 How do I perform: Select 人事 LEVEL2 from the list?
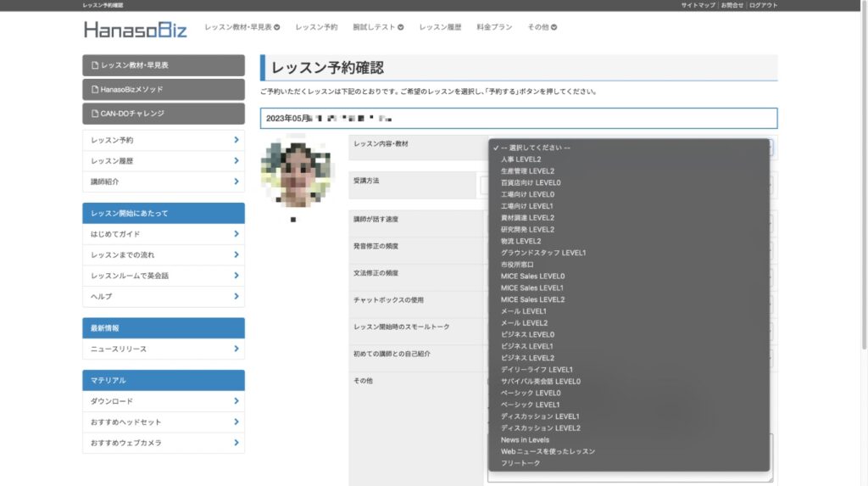pos(520,159)
